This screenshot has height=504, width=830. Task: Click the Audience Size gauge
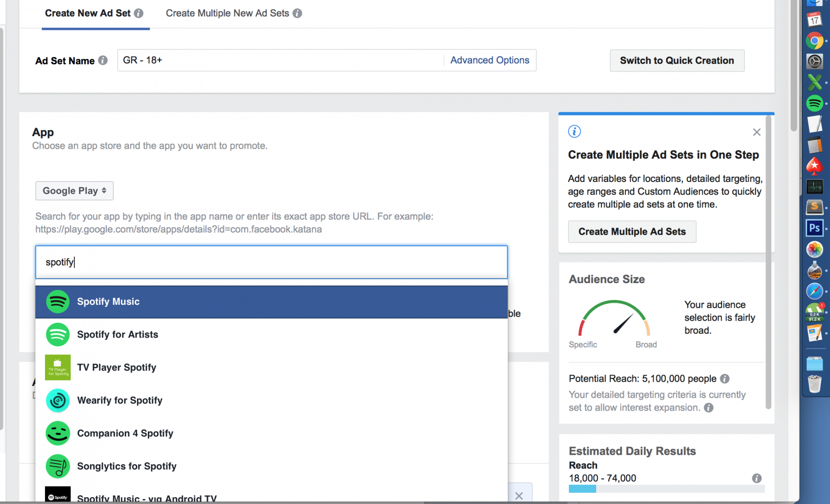point(614,319)
